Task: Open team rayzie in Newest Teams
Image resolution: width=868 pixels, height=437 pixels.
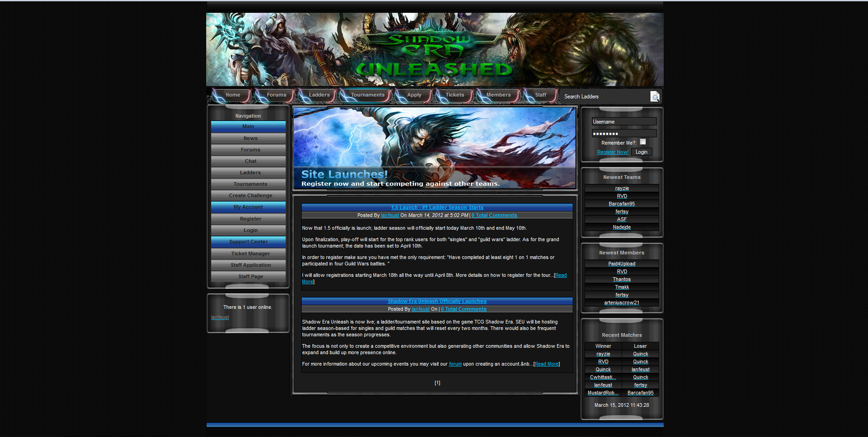Action: 622,189
